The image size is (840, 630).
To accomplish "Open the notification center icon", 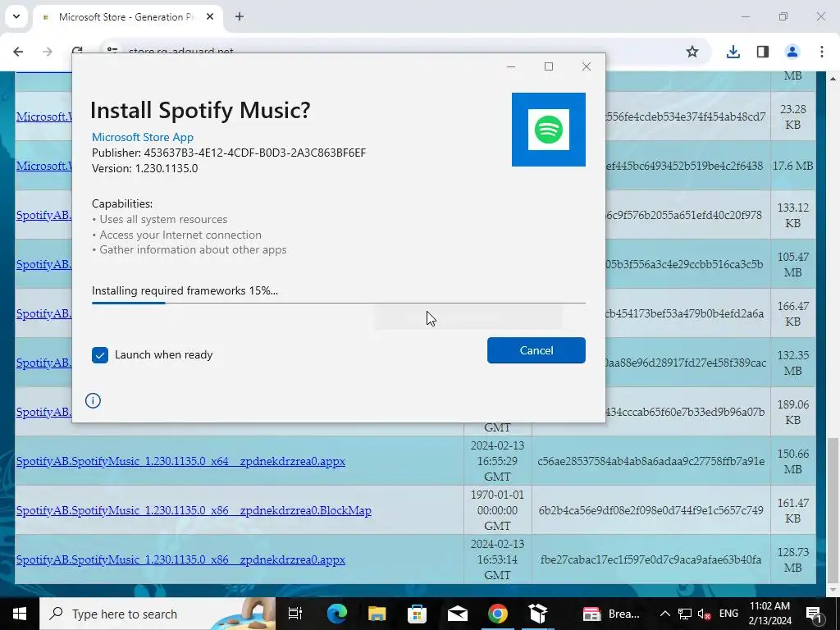I will coord(815,614).
